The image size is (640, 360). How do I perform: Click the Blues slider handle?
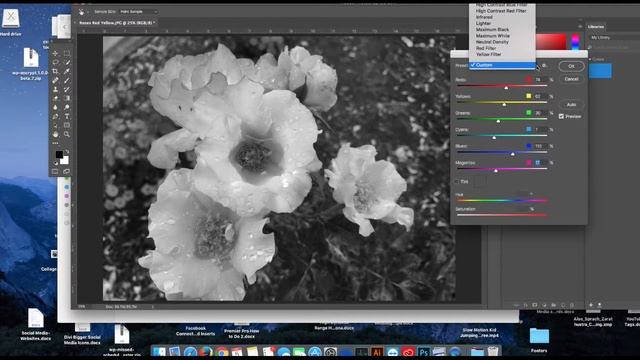tap(513, 154)
